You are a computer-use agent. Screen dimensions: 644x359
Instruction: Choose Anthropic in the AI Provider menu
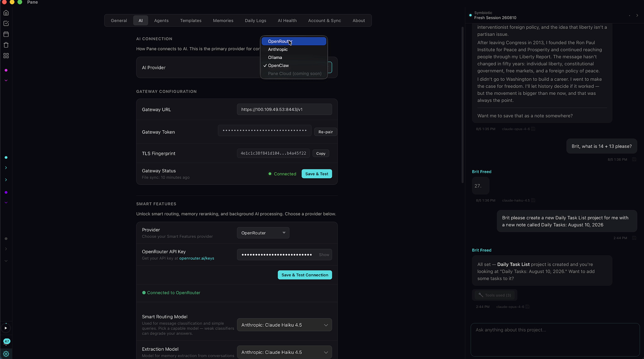coord(294,49)
